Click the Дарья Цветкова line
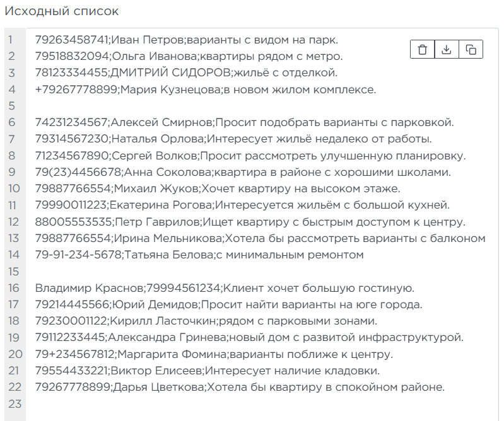 (x=240, y=387)
